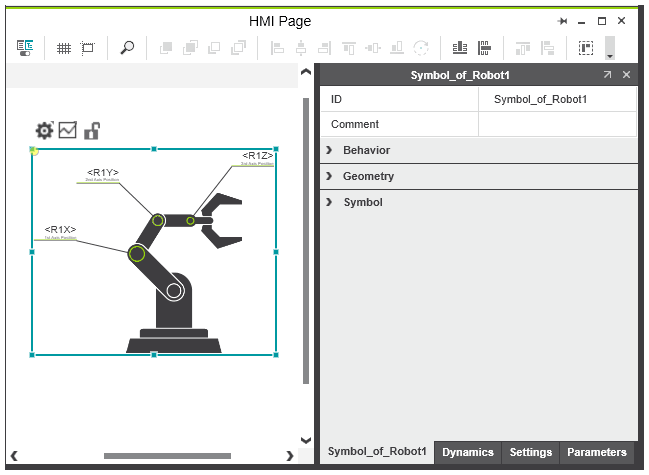Click the chart icon above the robot symbol
This screenshot has height=475, width=649.
(x=68, y=130)
